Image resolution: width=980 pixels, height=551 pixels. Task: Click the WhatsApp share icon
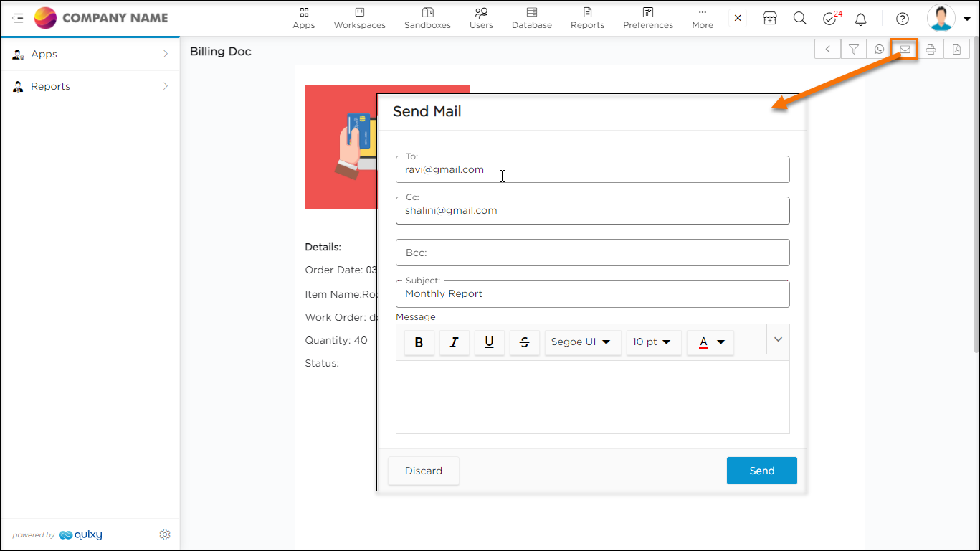tap(879, 50)
